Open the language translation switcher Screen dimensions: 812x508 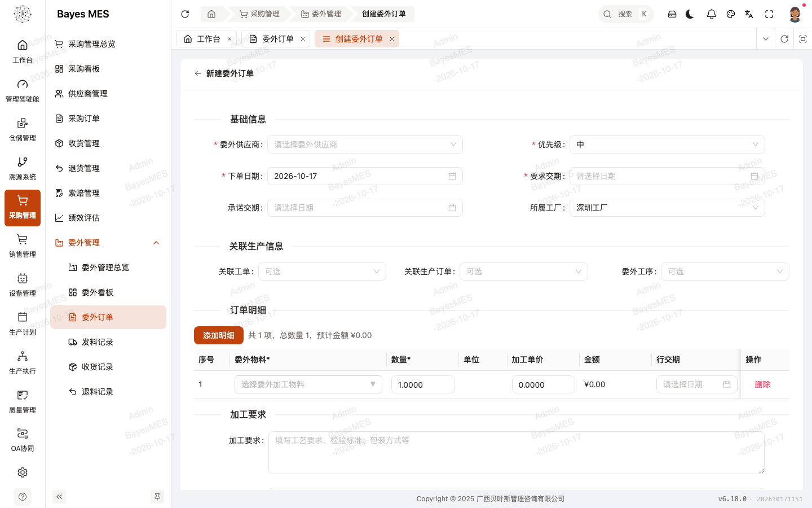click(749, 14)
